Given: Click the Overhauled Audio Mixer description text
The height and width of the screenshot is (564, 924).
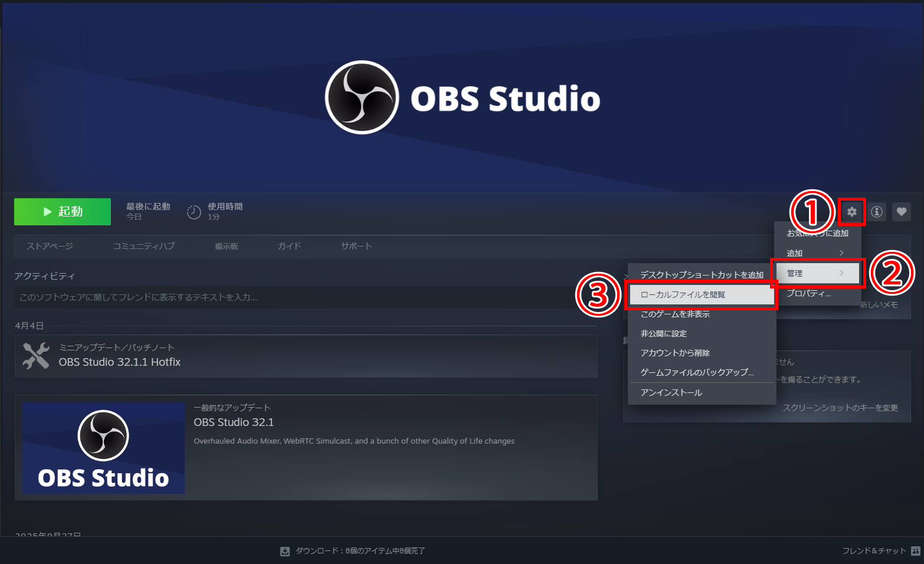Looking at the screenshot, I should click(x=354, y=441).
